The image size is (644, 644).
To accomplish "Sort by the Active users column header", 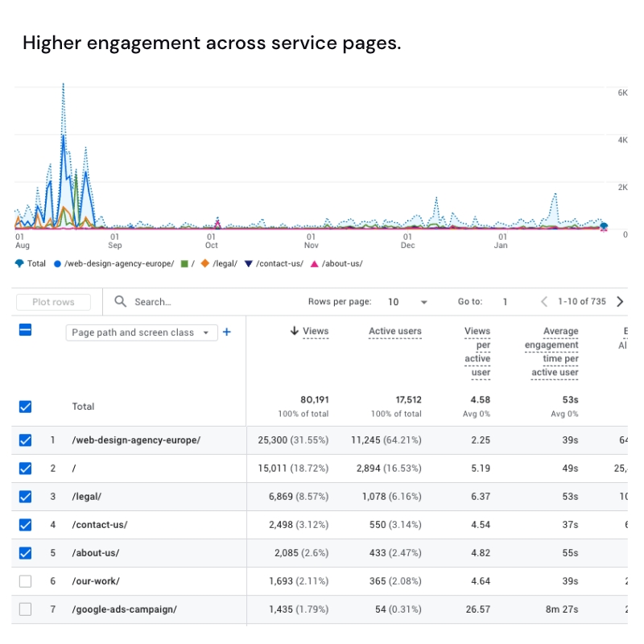I will [394, 331].
